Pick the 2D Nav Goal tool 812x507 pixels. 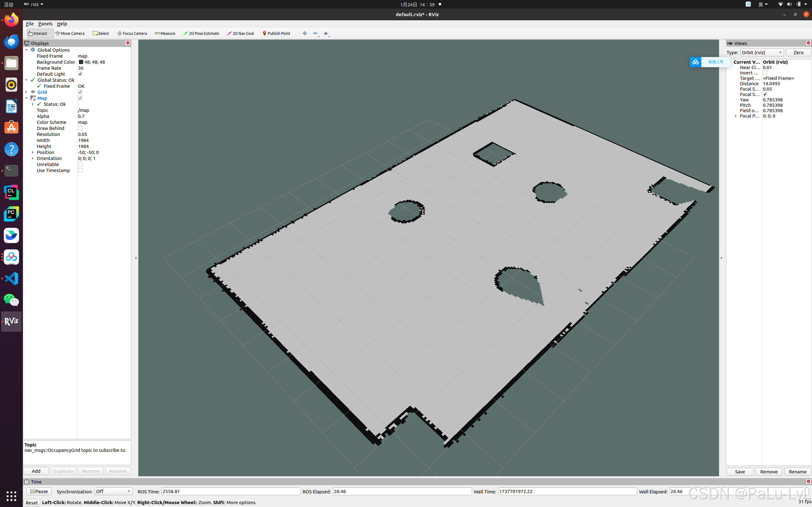[x=240, y=33]
